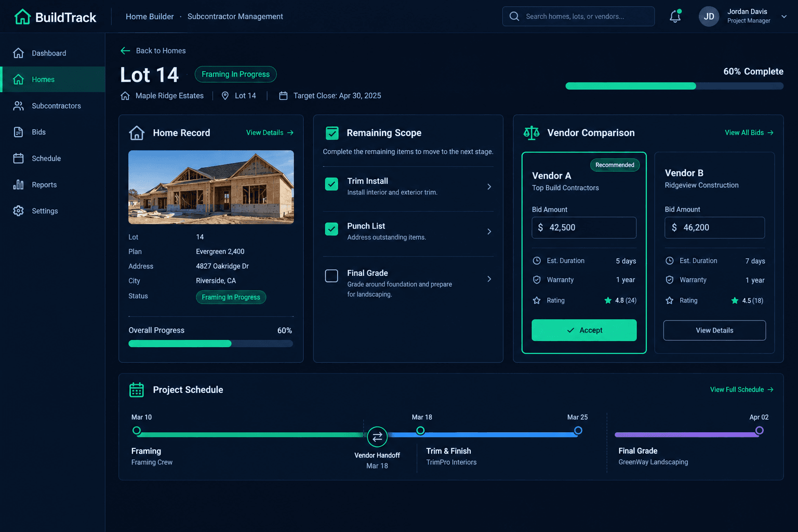Select Reports in the sidebar

pos(52,184)
